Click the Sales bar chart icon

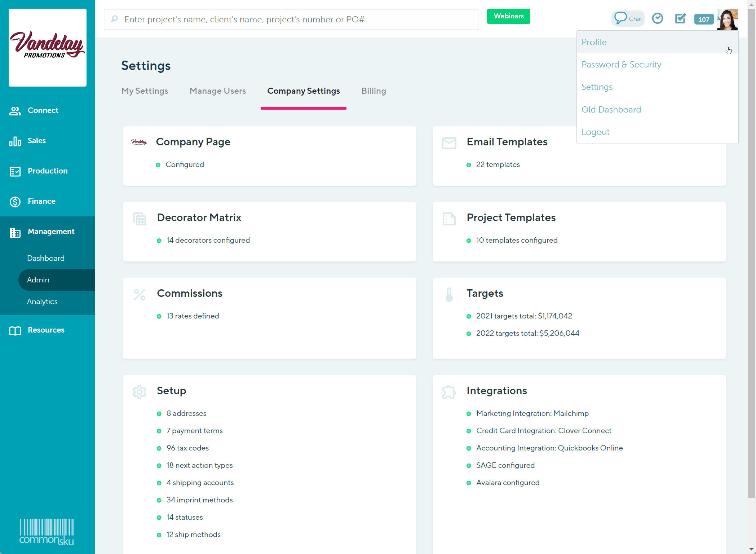coord(15,141)
